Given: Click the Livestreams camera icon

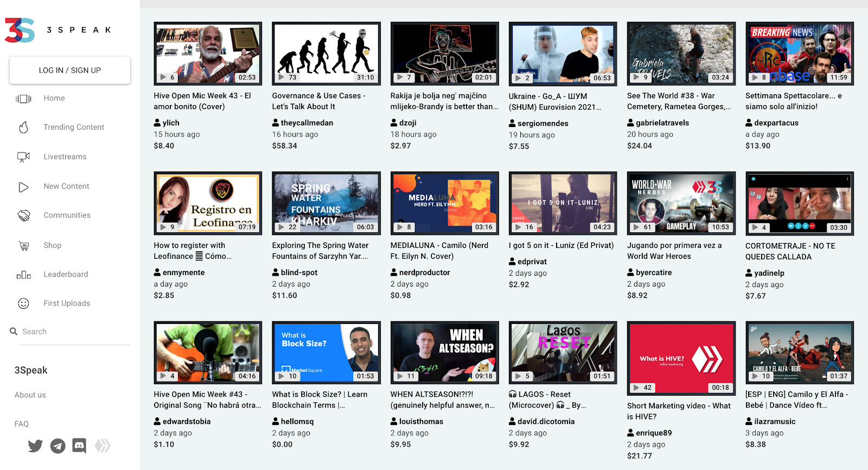Looking at the screenshot, I should [23, 157].
